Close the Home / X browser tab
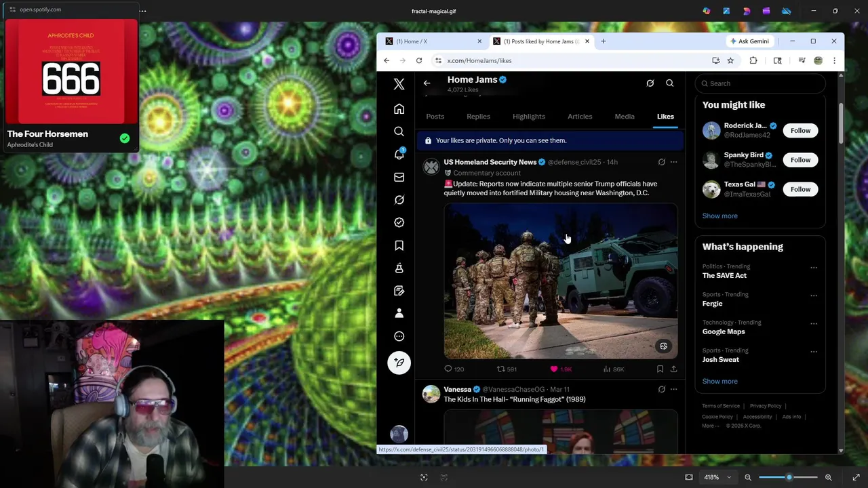The image size is (868, 488). tap(479, 41)
